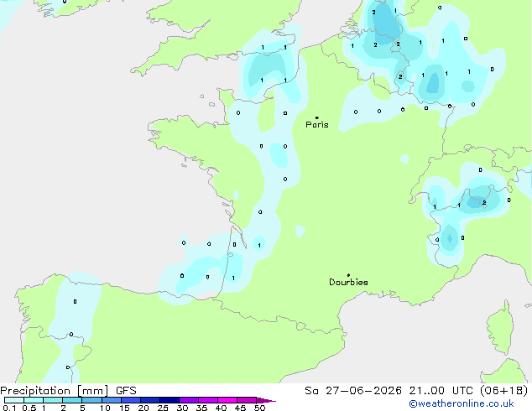Viewport: 532px width, 411px height.
Task: Click the '50' legend scale label
Action: coord(260,408)
